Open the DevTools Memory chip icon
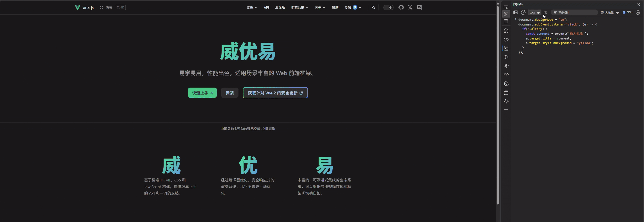Viewport: 644px width, 222px height. tap(506, 84)
